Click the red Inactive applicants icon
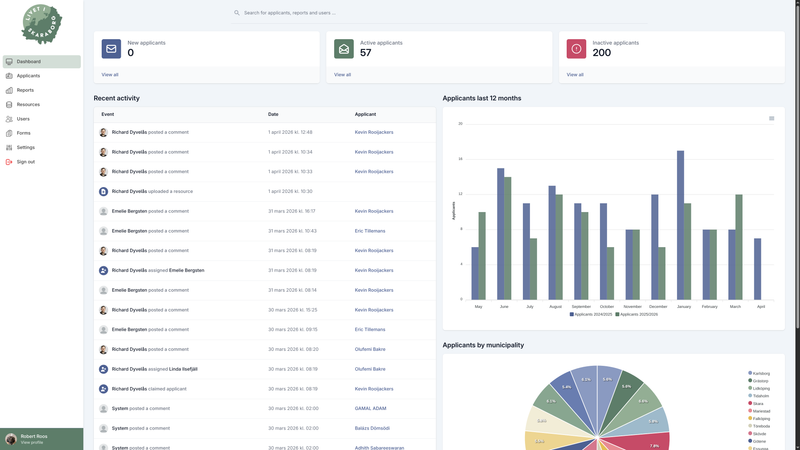The width and height of the screenshot is (800, 450). tap(576, 49)
